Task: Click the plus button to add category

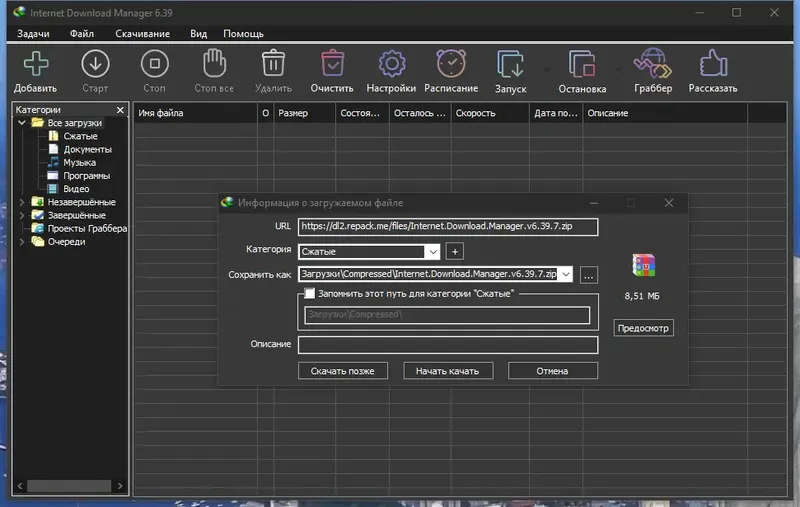Action: point(455,251)
